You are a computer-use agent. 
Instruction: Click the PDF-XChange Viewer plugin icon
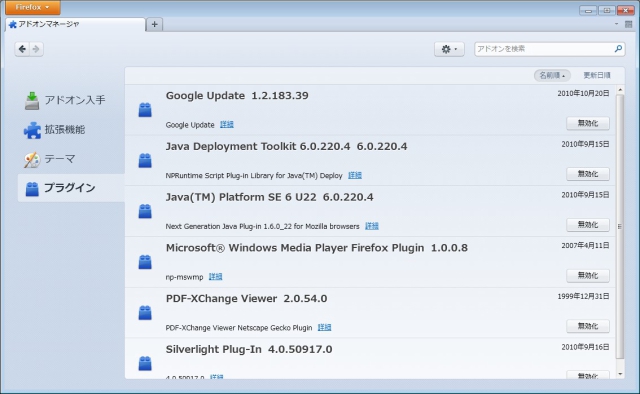[x=145, y=313]
